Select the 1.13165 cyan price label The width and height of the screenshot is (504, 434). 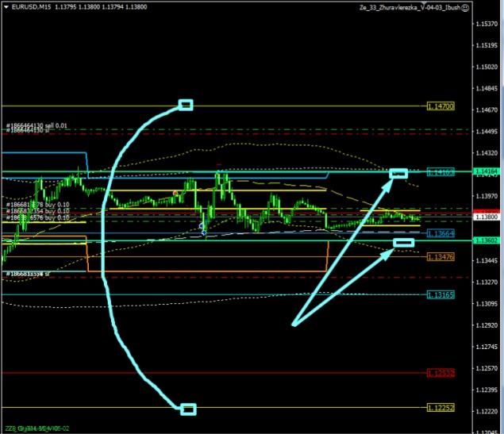pos(441,294)
